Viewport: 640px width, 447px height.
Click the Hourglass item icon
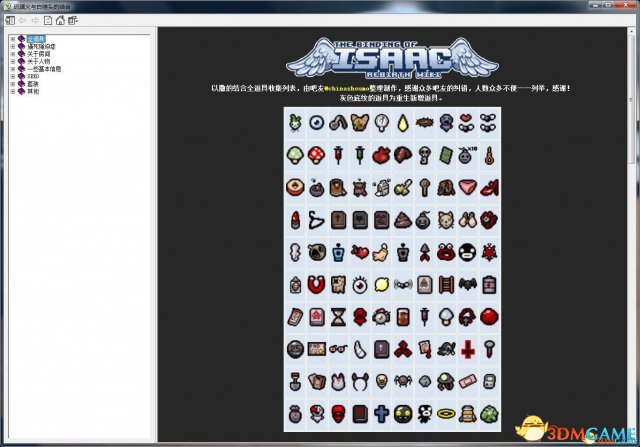coord(338,317)
